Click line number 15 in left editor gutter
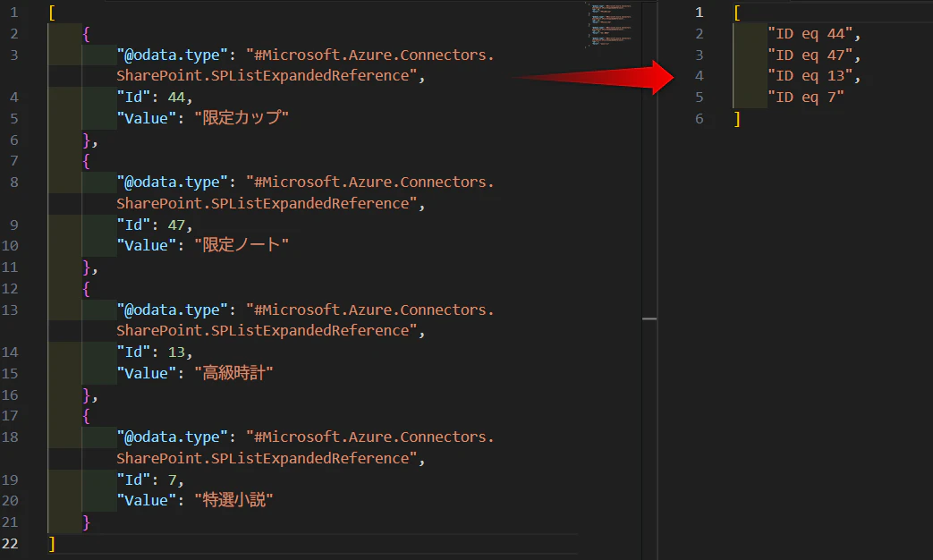 pos(10,373)
